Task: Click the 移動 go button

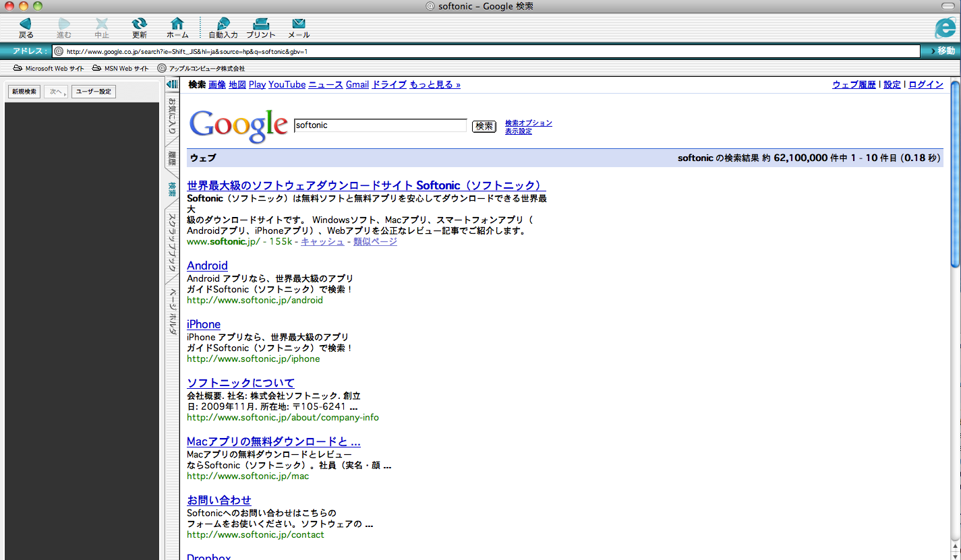Action: click(942, 51)
